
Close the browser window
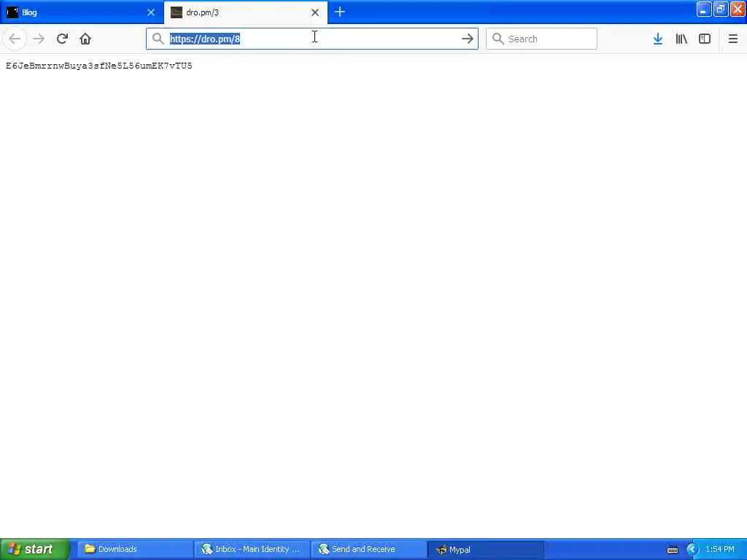click(738, 9)
